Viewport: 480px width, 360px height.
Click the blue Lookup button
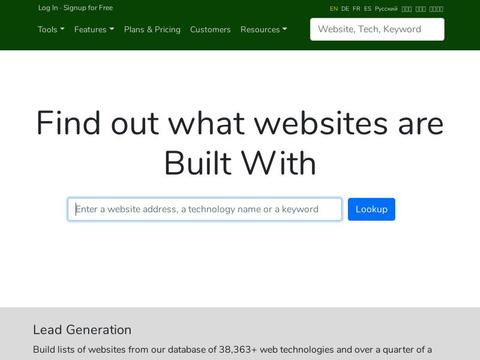pos(371,209)
